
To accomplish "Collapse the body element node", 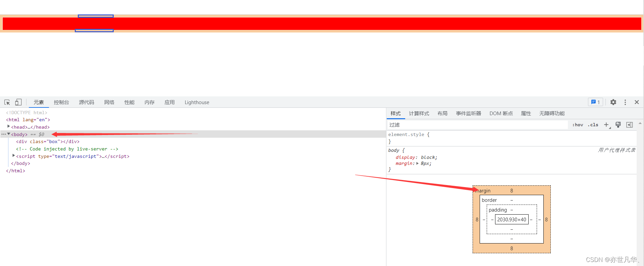I will [x=9, y=134].
